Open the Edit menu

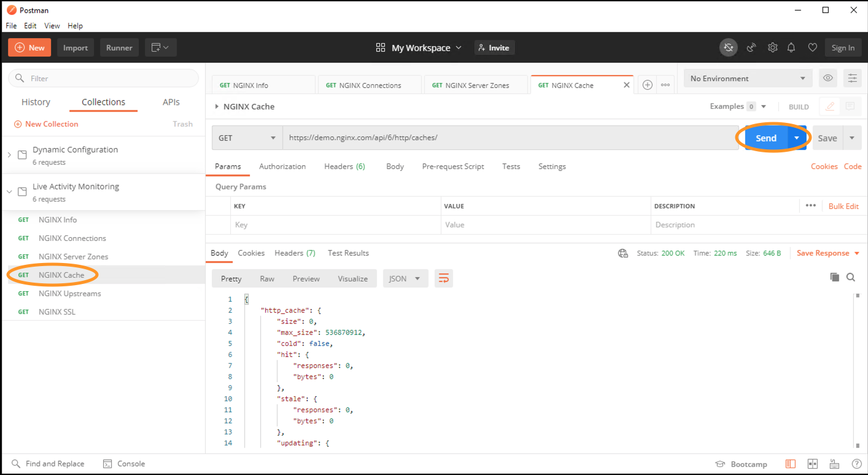pyautogui.click(x=30, y=26)
